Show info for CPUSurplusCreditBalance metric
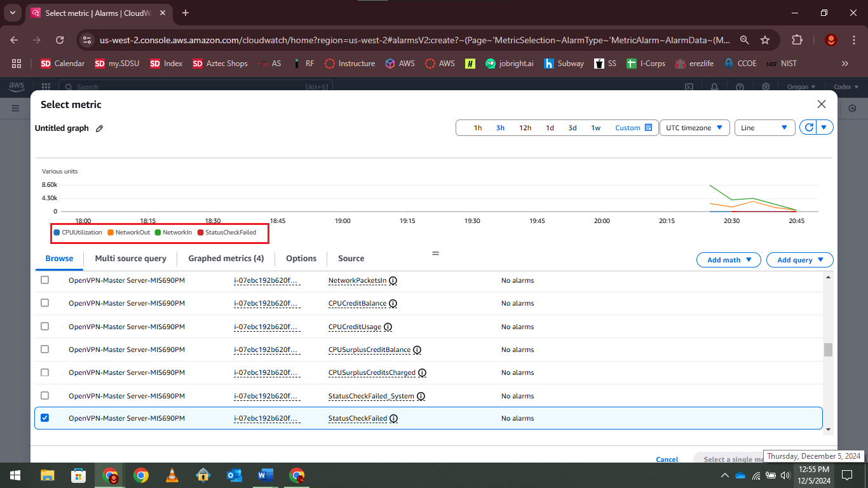Viewport: 868px width, 488px height. 417,350
